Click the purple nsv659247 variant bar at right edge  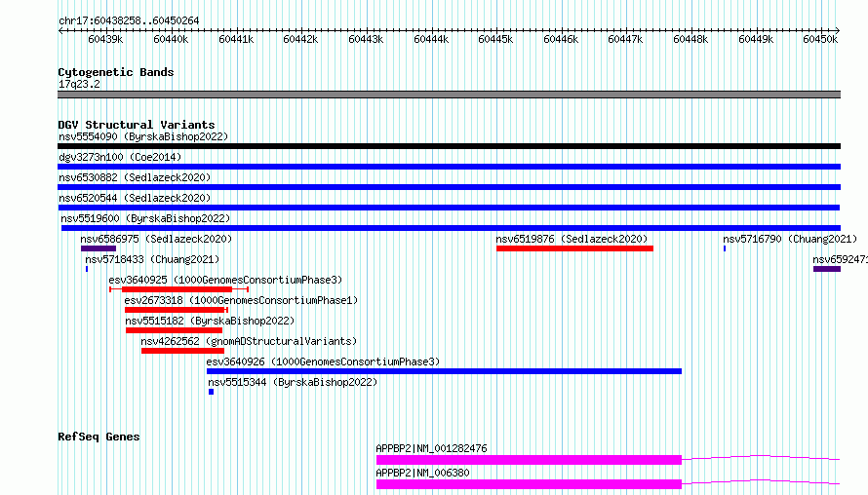[827, 269]
